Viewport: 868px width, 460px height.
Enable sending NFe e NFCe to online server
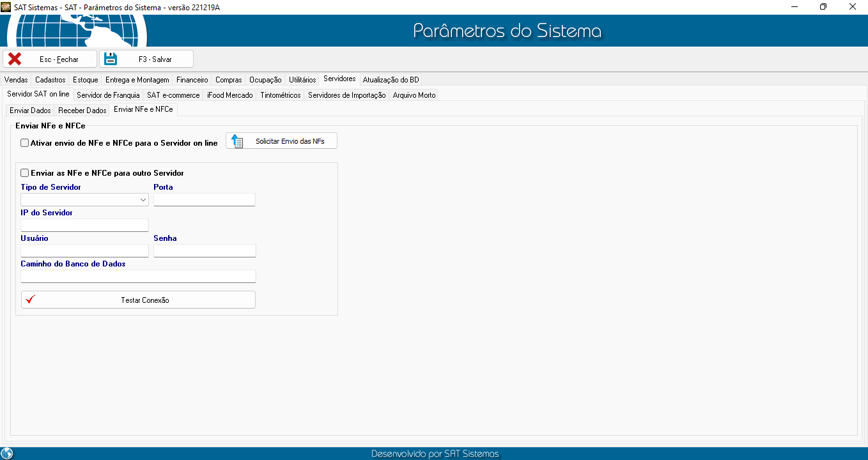[25, 143]
